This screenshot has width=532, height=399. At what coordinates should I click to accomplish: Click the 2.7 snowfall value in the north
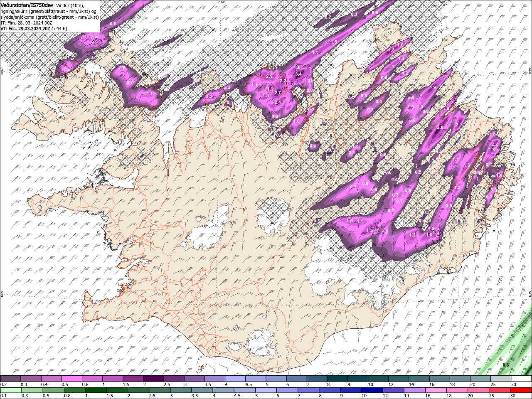coord(278,93)
